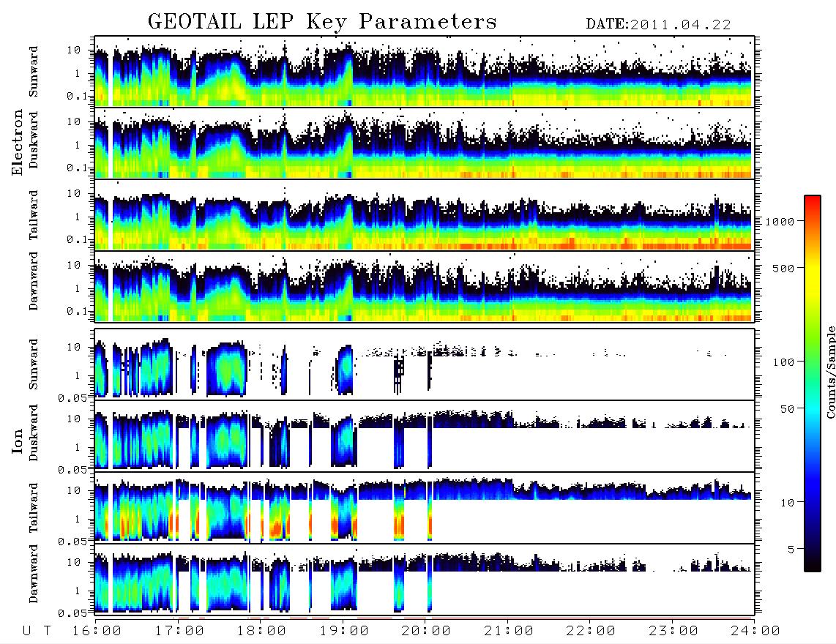Select the Electron Duskward panel label
This screenshot has width=836, height=644.
34,140
